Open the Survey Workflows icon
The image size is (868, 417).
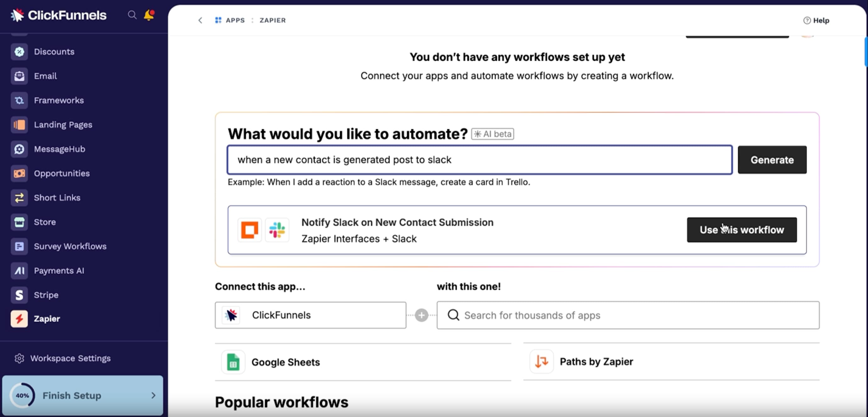coord(19,246)
